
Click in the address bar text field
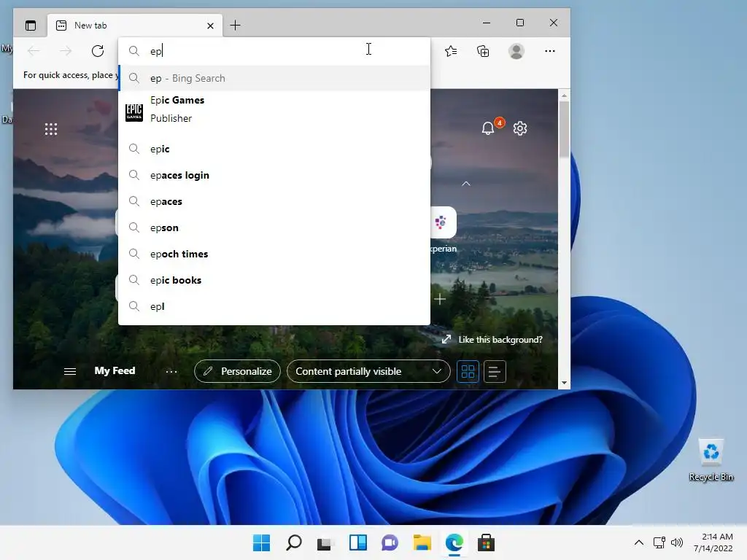(x=274, y=51)
